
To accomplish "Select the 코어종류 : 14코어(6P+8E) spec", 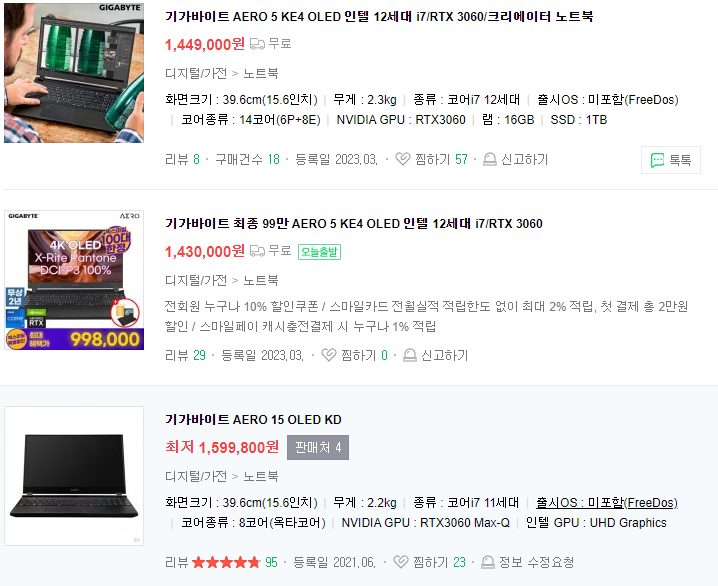I will pos(251,119).
